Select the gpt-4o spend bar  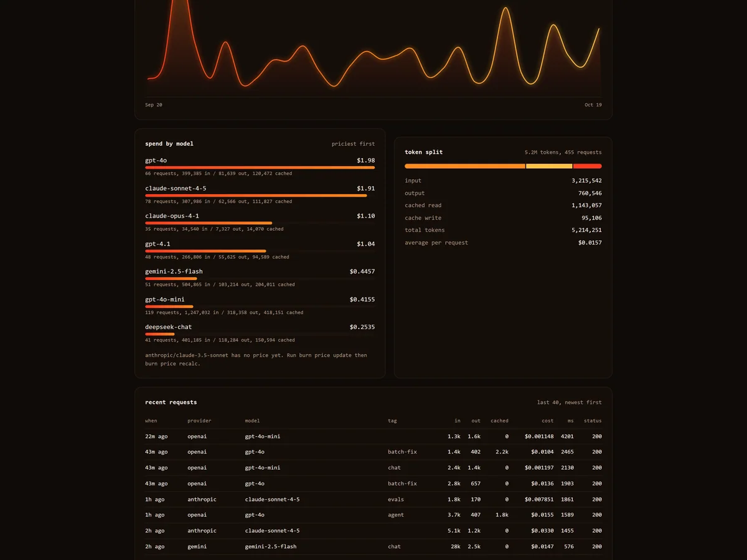click(260, 167)
